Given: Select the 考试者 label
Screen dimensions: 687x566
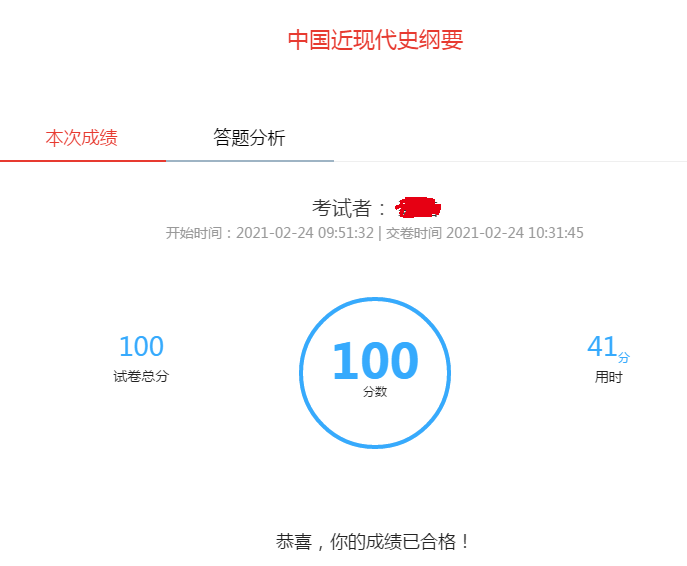Looking at the screenshot, I should (x=349, y=208).
